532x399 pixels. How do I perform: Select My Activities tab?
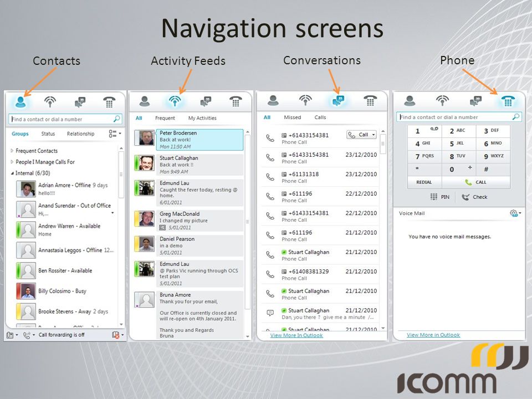202,118
